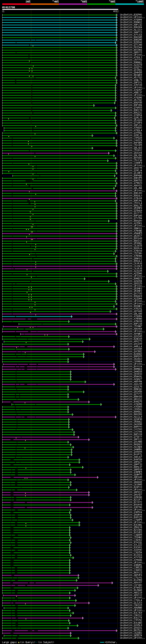Click the green ~80% identity legend swatch
The image size is (146, 644).
[101, 4]
